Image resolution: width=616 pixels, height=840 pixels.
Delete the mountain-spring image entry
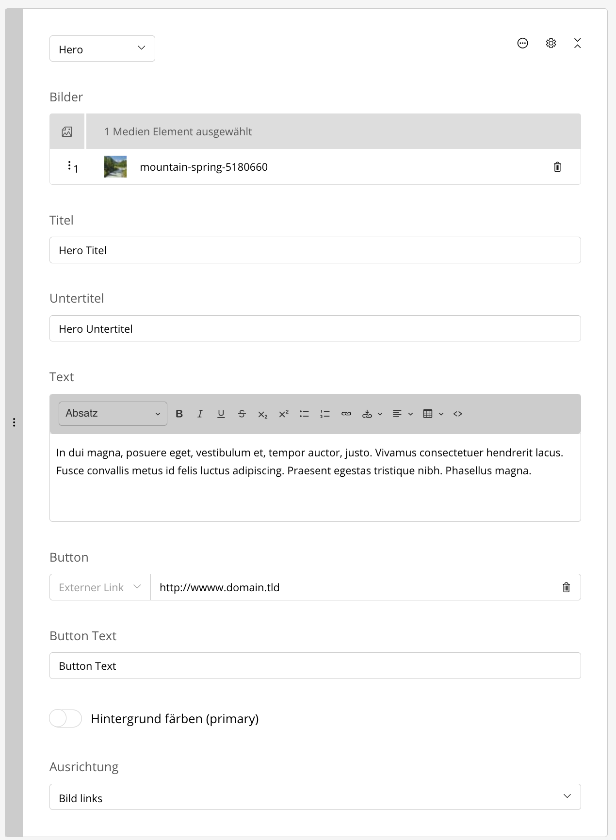coord(557,167)
